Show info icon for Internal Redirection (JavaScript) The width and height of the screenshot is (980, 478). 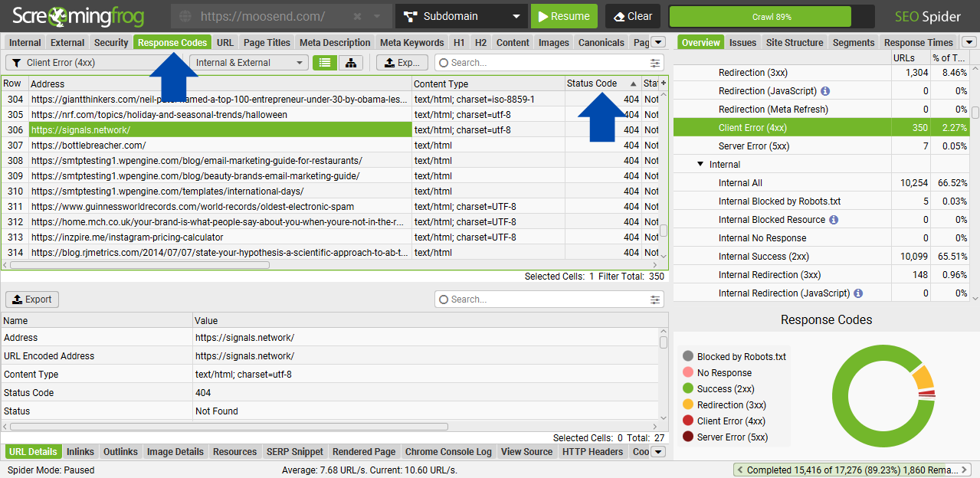point(858,293)
